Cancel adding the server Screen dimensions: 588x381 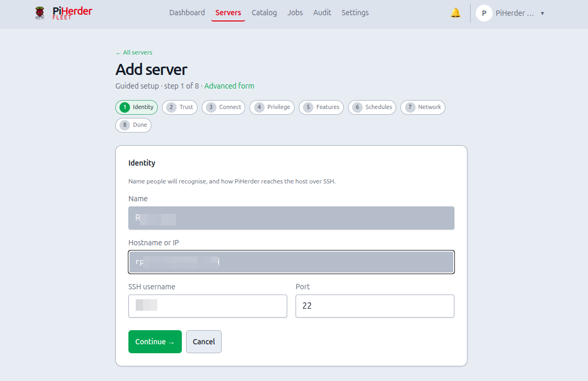pos(204,342)
